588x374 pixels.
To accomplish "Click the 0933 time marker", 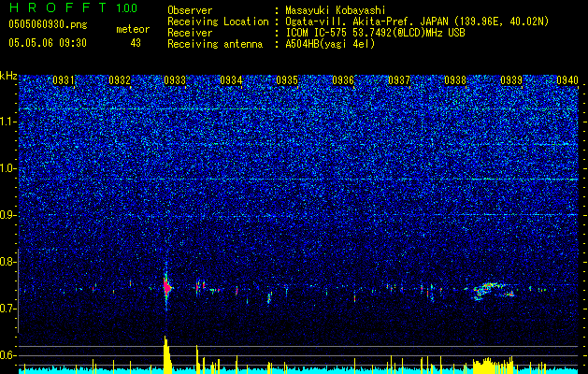I will click(x=175, y=80).
